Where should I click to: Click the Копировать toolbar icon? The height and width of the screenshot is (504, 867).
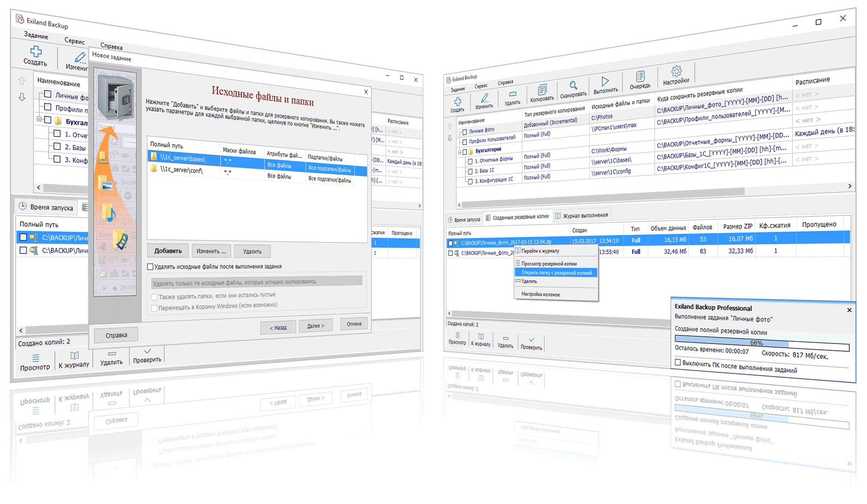(542, 90)
